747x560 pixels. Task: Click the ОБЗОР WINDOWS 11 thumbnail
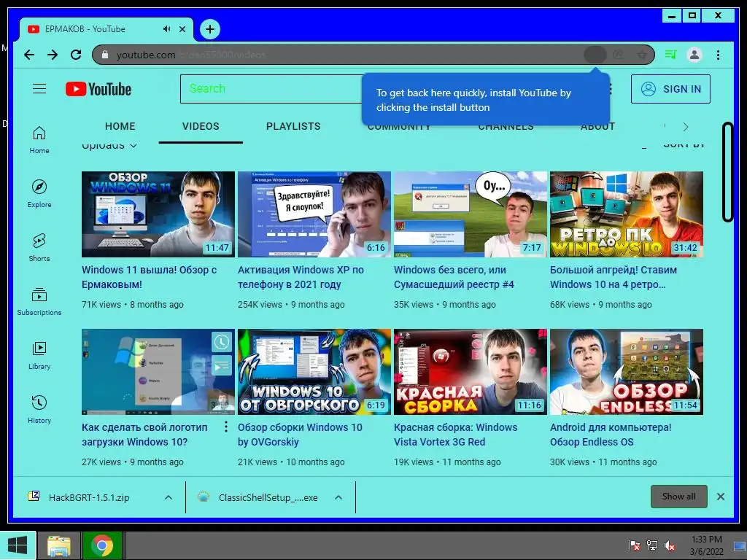pyautogui.click(x=158, y=214)
